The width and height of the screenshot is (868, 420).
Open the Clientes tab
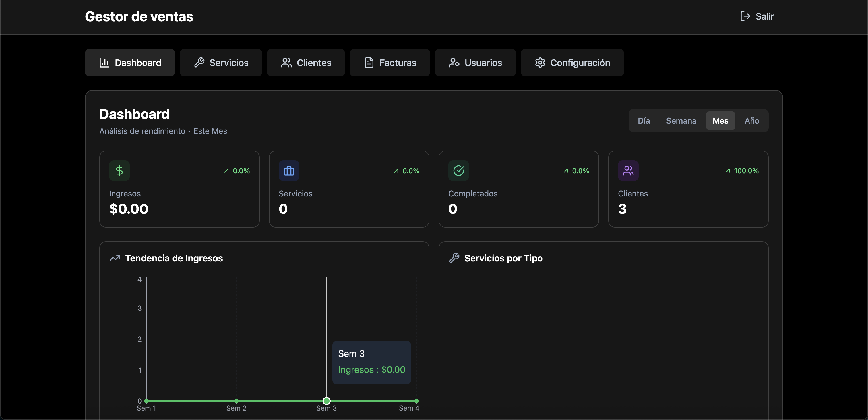(306, 63)
